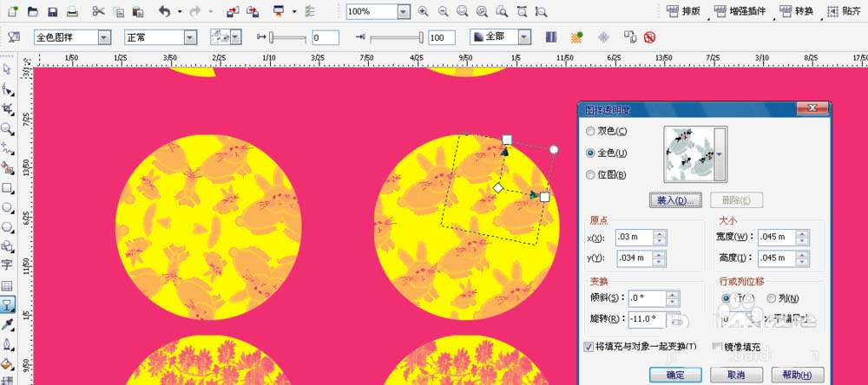The image size is (868, 385).
Task: Expand the rabbit pattern preview dropdown in dialog
Action: pyautogui.click(x=720, y=154)
